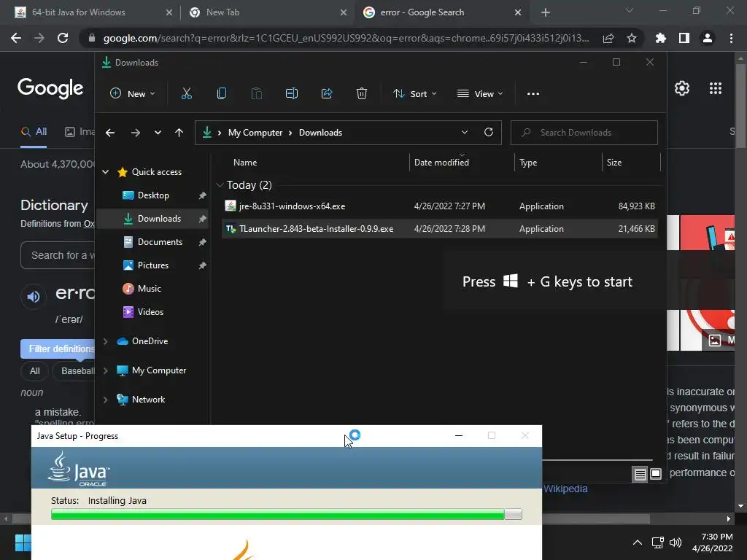
Task: Open Desktop in Quick access
Action: tap(153, 195)
